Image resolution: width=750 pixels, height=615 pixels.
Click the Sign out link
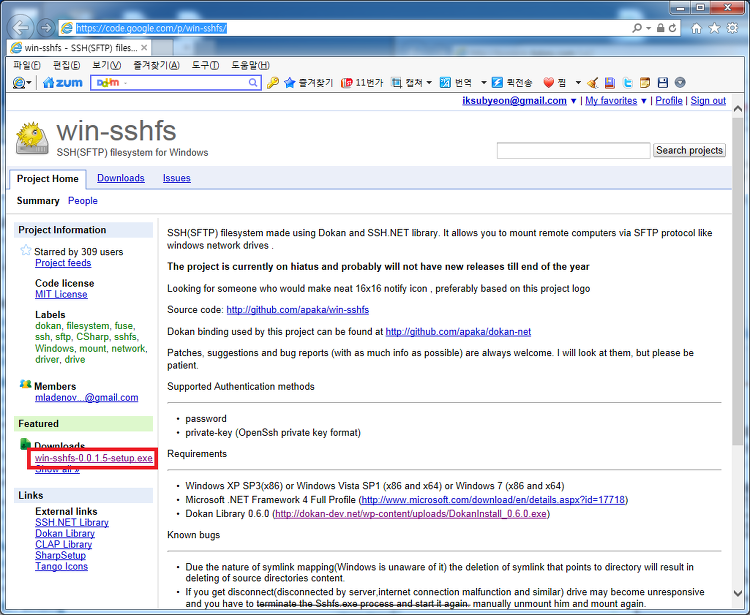(x=708, y=101)
